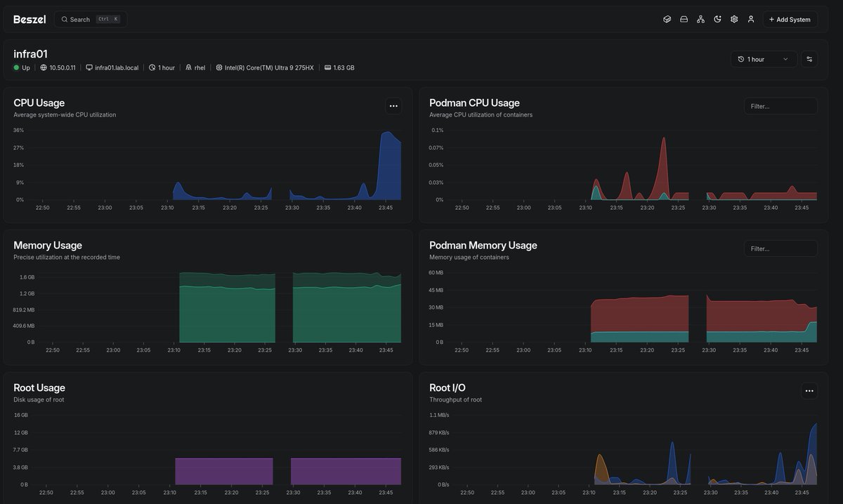
Task: Click the 1.63 GB memory value
Action: pos(344,68)
